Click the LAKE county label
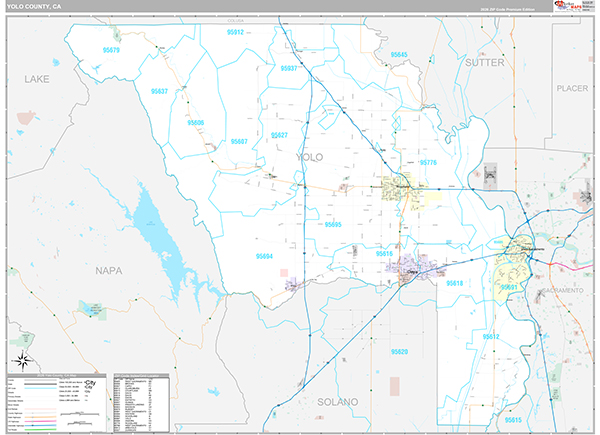600x435 pixels. tap(37, 78)
